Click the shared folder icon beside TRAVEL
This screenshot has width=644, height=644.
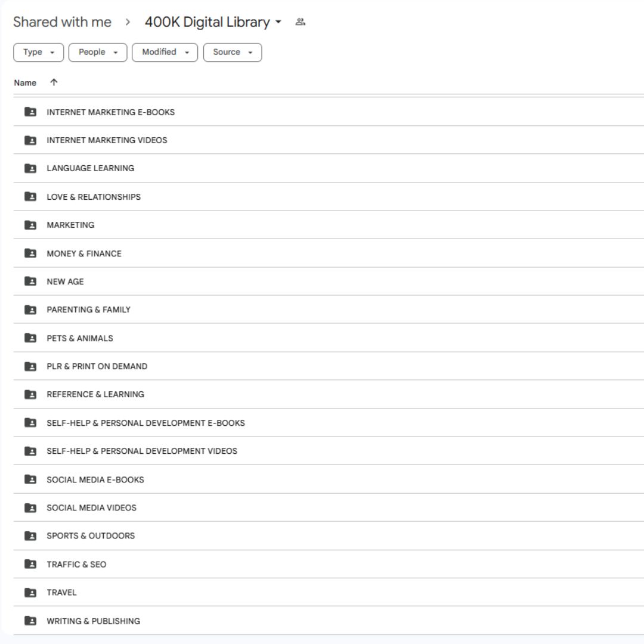[30, 592]
